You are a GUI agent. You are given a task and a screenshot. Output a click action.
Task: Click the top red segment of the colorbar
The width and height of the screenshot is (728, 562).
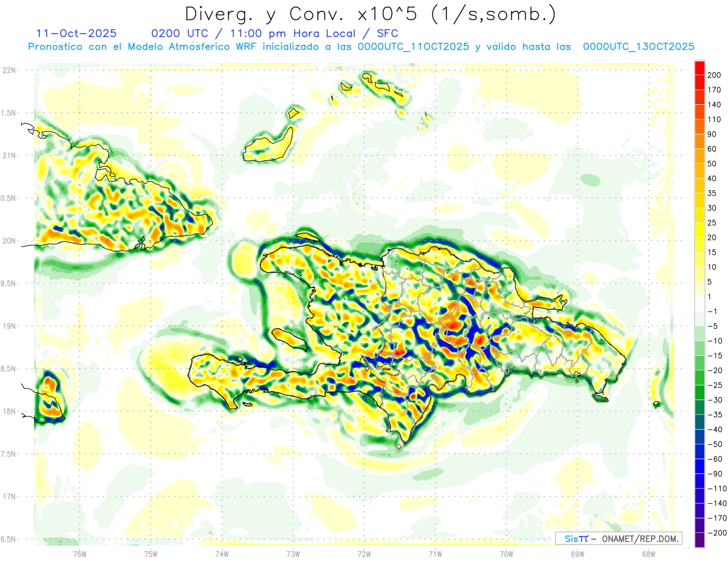click(x=700, y=68)
